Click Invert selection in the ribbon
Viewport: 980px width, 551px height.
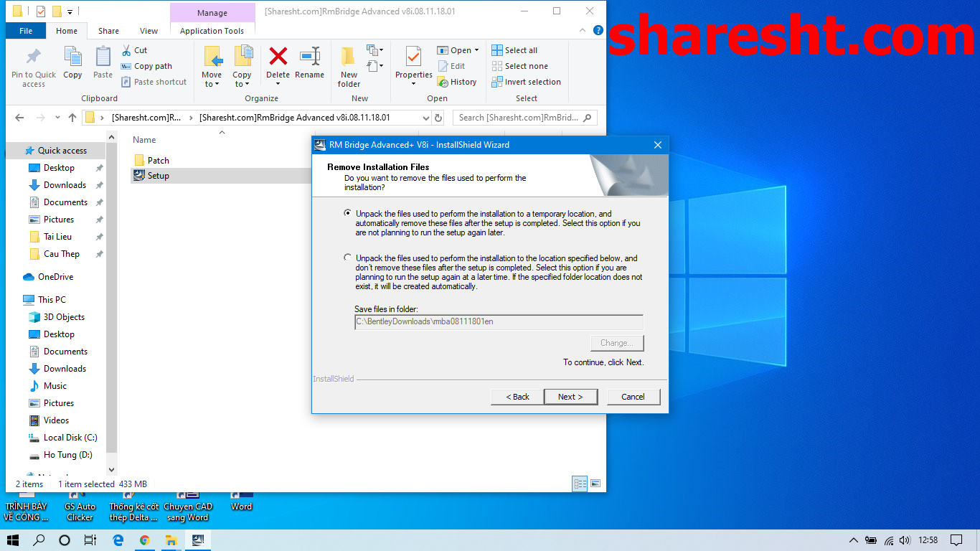(526, 82)
